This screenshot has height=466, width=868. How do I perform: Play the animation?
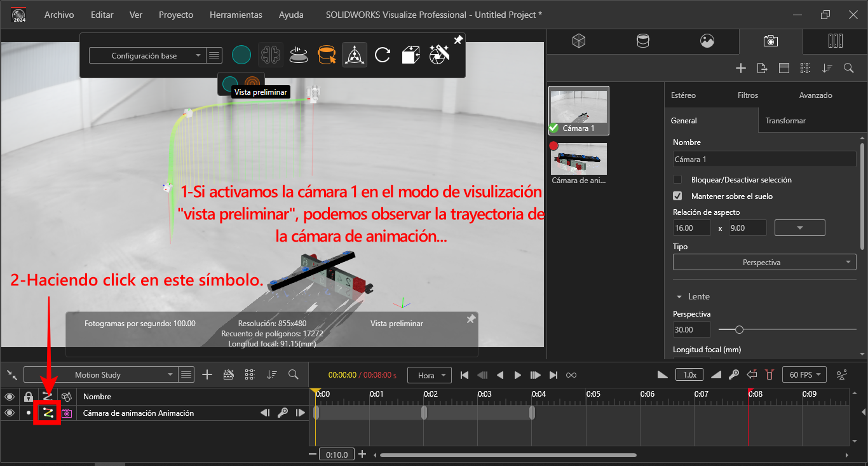click(x=518, y=375)
